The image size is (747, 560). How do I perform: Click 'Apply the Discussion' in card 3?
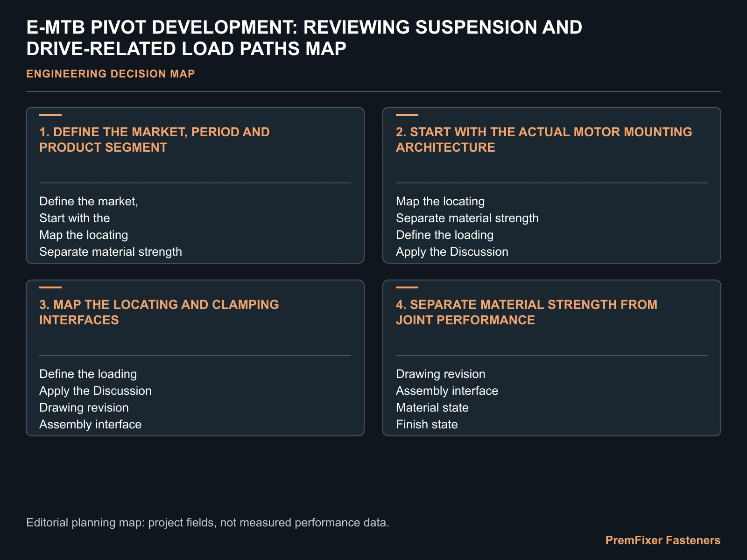pos(95,391)
